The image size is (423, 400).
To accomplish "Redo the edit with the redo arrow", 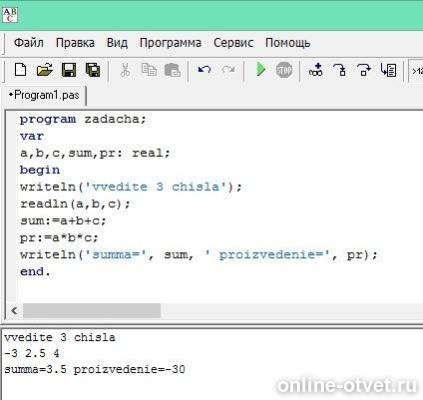I will tap(228, 70).
